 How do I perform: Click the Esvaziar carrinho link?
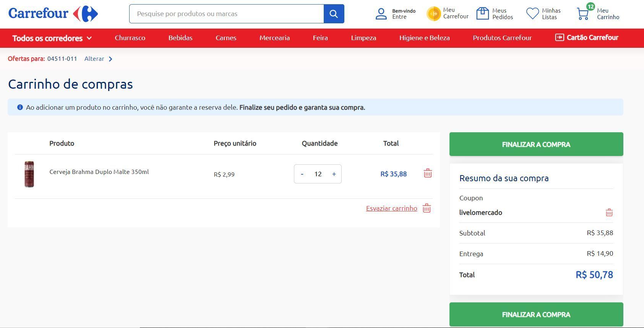391,208
